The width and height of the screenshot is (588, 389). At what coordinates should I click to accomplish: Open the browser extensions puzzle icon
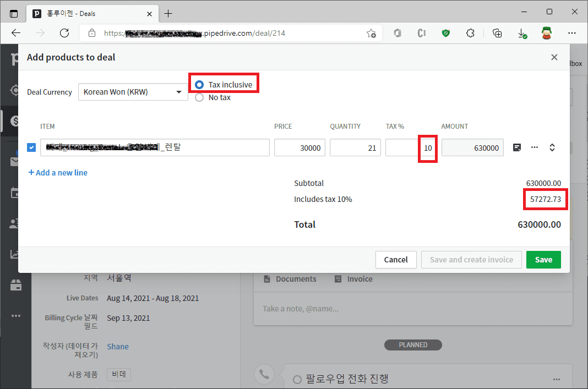point(470,34)
